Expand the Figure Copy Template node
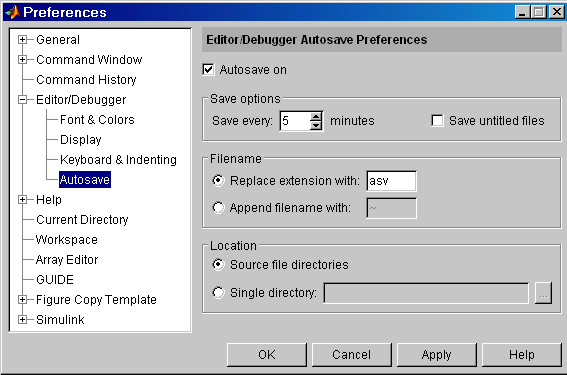This screenshot has width=567, height=375. tap(22, 300)
